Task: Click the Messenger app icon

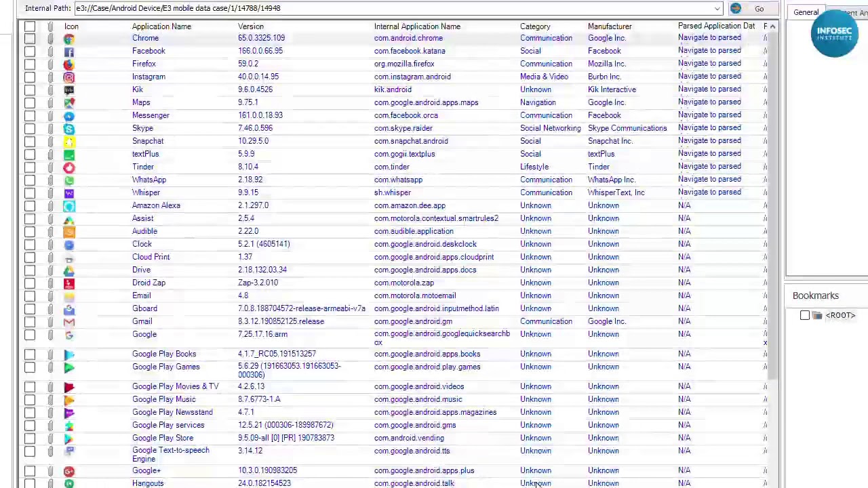Action: (68, 116)
